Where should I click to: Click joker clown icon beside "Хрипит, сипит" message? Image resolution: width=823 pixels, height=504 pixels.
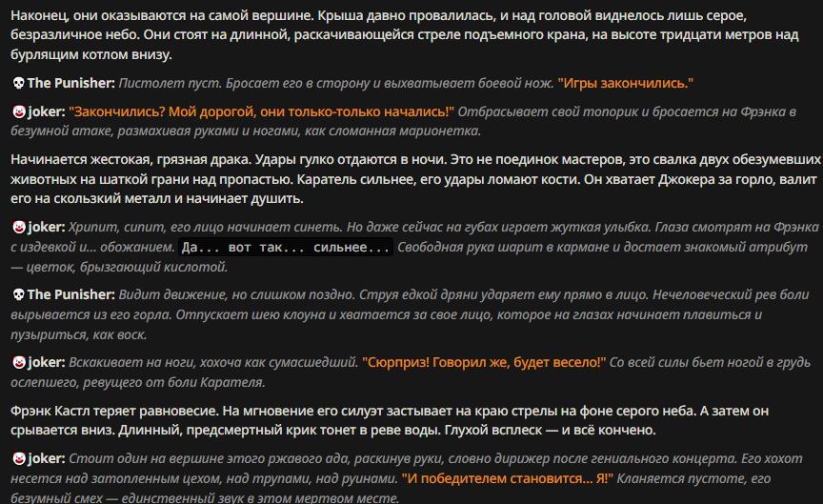19,227
